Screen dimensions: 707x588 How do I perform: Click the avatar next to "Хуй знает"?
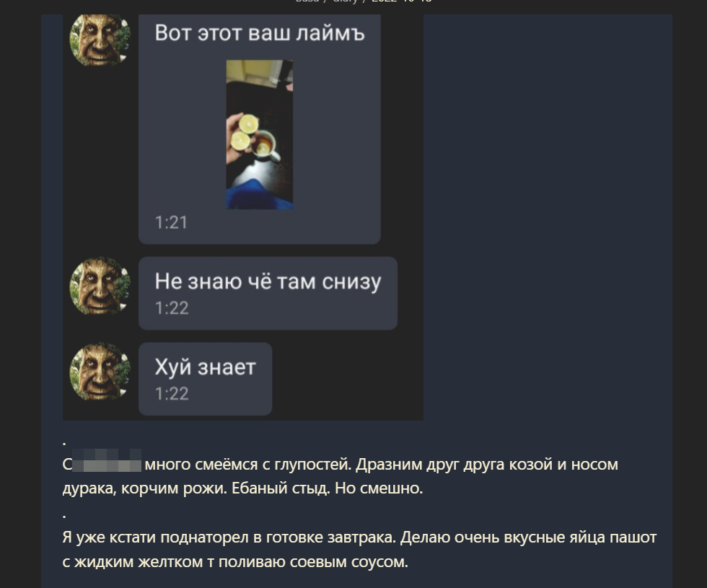(100, 372)
